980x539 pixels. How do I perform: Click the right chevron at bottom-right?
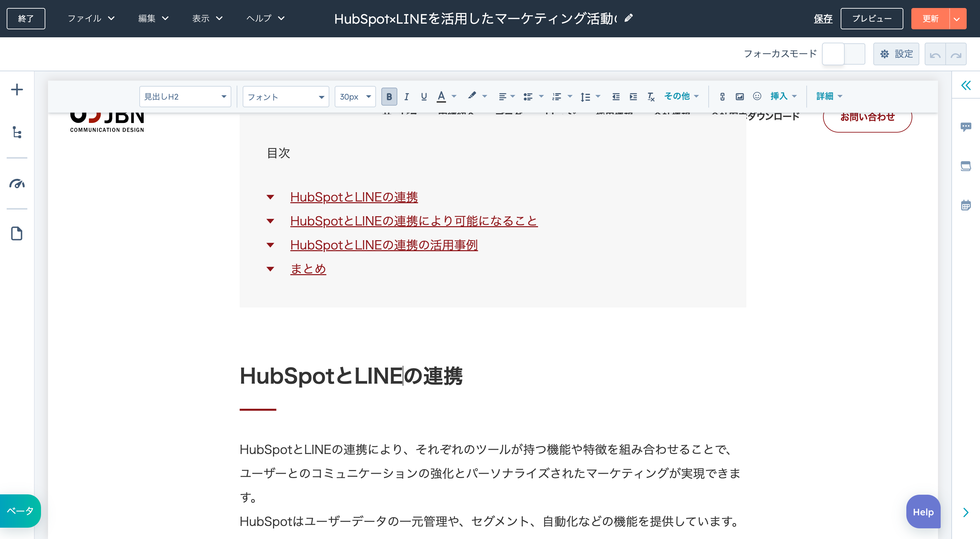pyautogui.click(x=966, y=512)
